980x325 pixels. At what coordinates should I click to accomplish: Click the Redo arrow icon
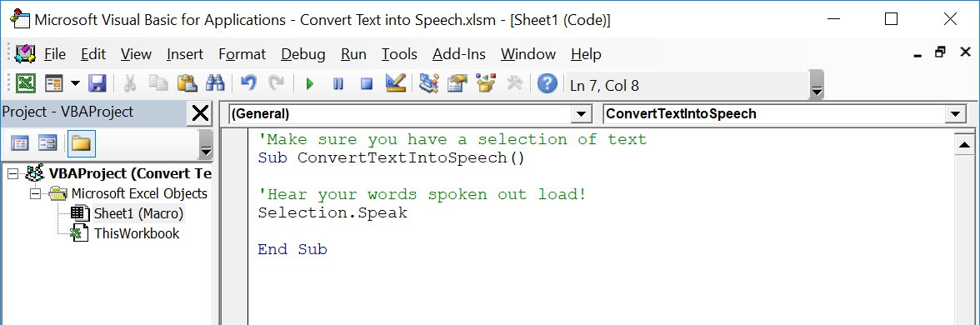click(x=276, y=83)
